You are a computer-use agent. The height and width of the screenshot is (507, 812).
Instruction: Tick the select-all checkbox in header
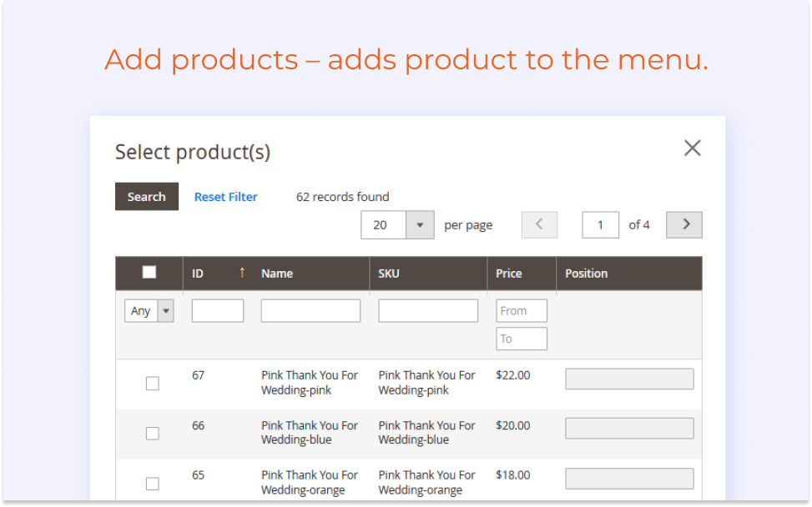(x=149, y=272)
